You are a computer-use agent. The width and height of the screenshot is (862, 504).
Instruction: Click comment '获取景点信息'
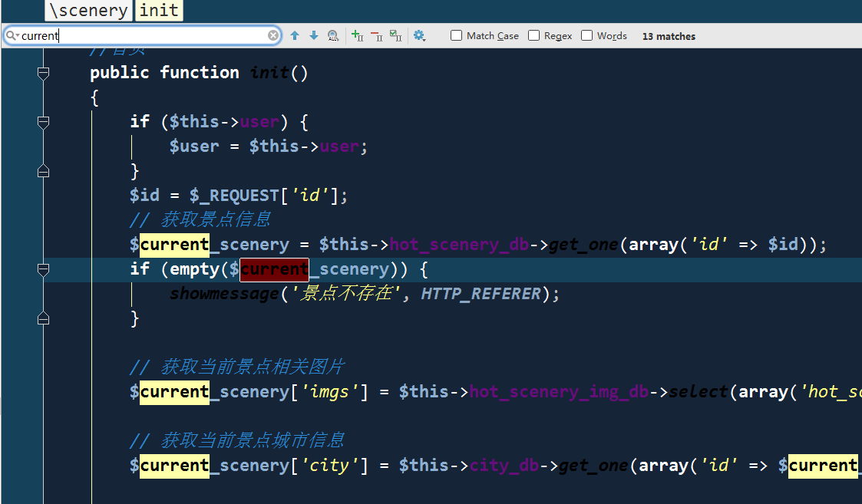[216, 220]
